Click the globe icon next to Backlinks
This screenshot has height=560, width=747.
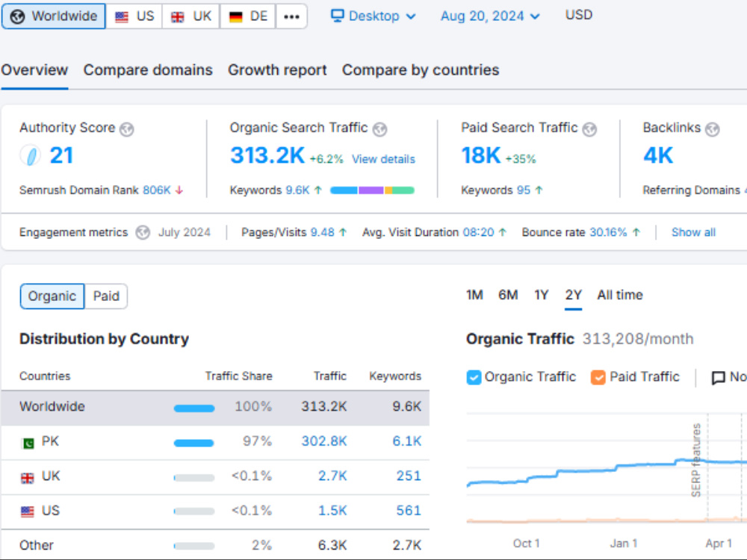712,129
